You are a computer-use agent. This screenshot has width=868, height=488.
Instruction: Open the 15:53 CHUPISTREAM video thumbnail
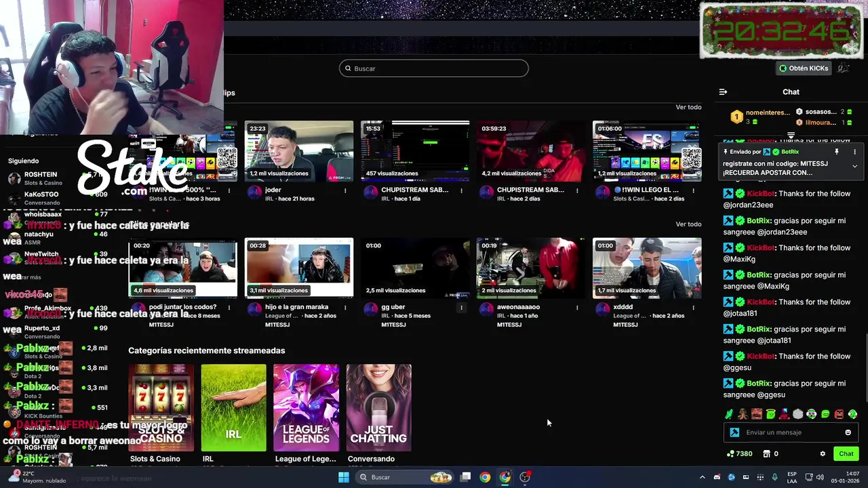[x=415, y=151]
